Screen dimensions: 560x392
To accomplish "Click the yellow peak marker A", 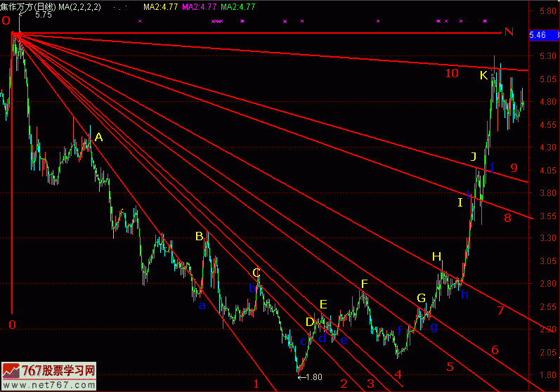I will 98,138.
